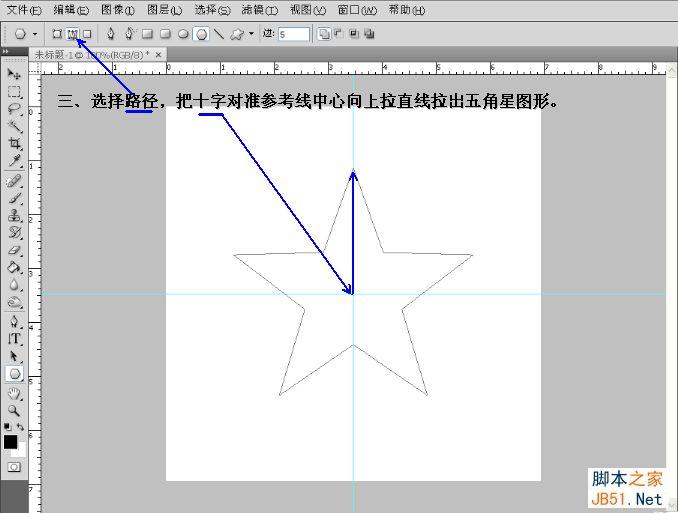Open the 图层 (Layer) menu
This screenshot has width=678, height=513.
point(164,10)
